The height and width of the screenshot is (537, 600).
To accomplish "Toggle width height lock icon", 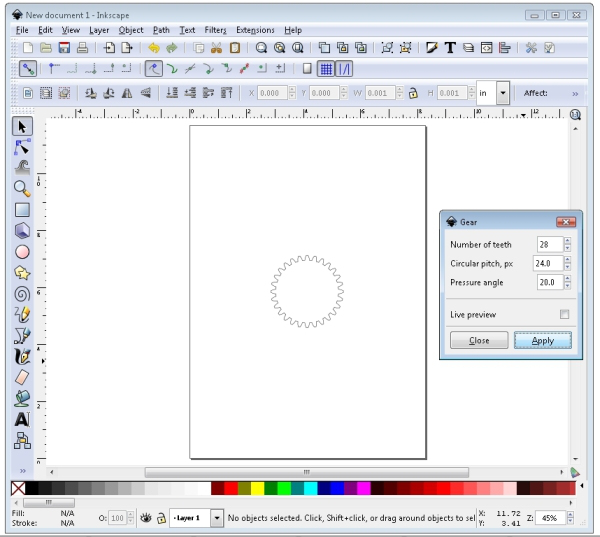I will point(413,93).
